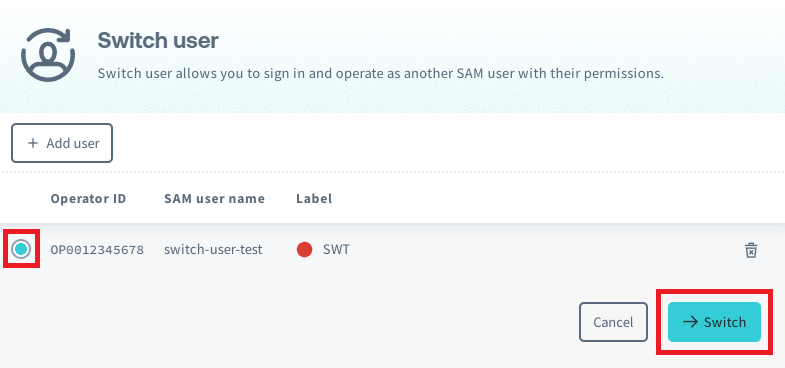Click the blank row area left of the trash icon
Viewport: 785px width, 368px height.
pos(546,249)
